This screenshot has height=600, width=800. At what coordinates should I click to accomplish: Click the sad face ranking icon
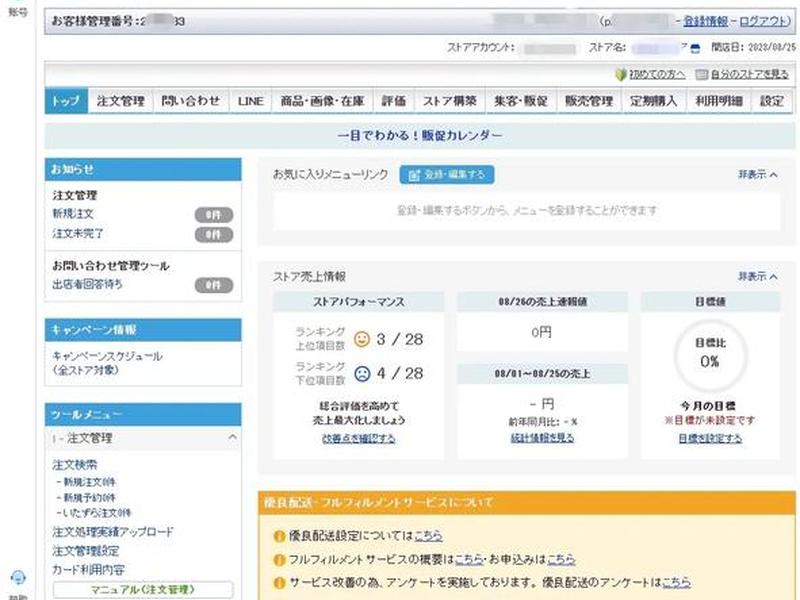(x=362, y=374)
